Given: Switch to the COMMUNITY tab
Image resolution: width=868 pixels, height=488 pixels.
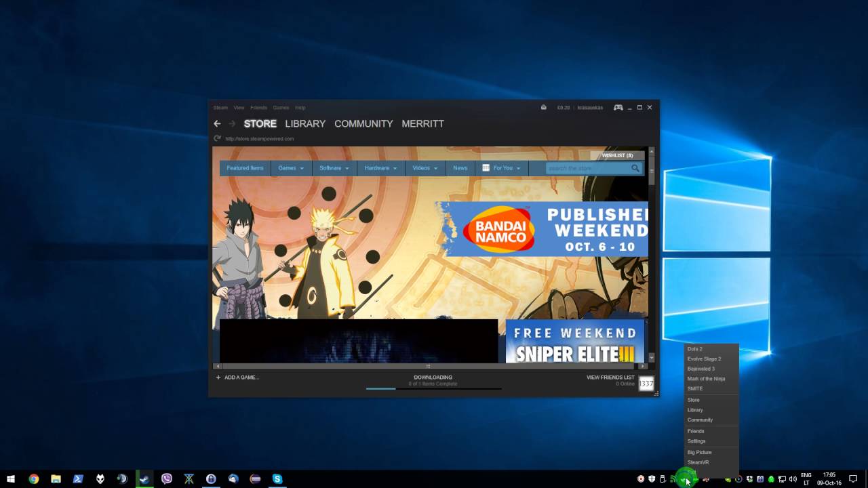Looking at the screenshot, I should 363,123.
